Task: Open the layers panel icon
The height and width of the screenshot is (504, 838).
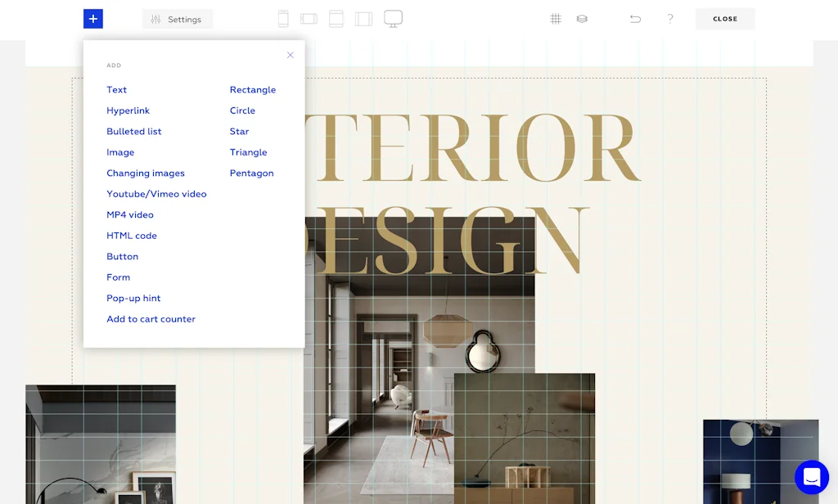Action: [x=582, y=19]
